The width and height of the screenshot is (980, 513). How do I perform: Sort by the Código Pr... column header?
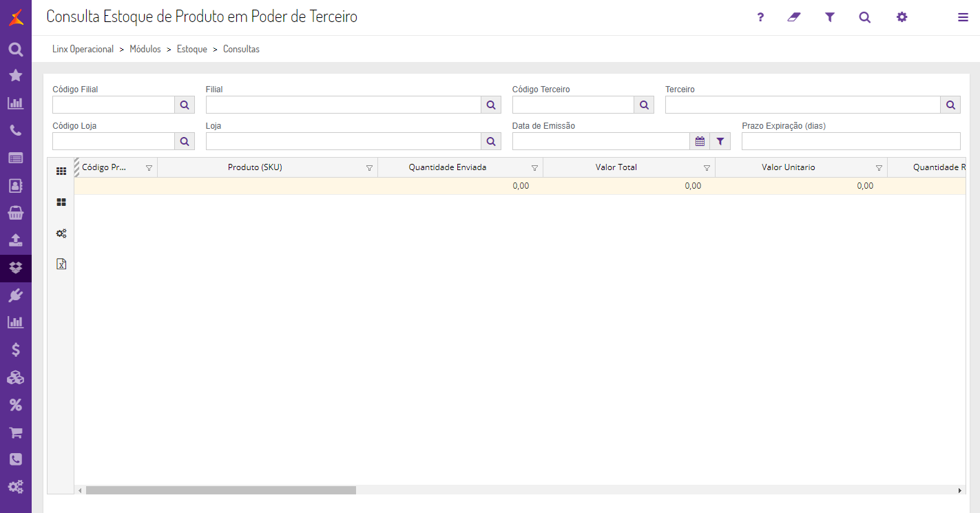point(104,167)
